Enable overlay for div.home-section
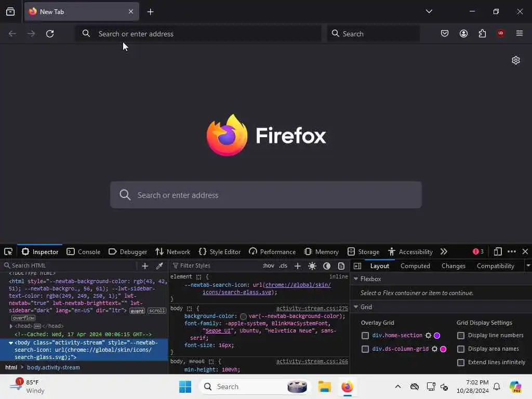Screen dimensions: 532x399 click(365, 336)
